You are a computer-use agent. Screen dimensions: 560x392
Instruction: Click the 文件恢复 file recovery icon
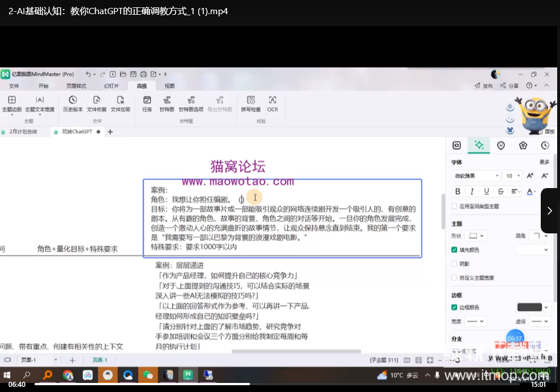click(x=97, y=103)
